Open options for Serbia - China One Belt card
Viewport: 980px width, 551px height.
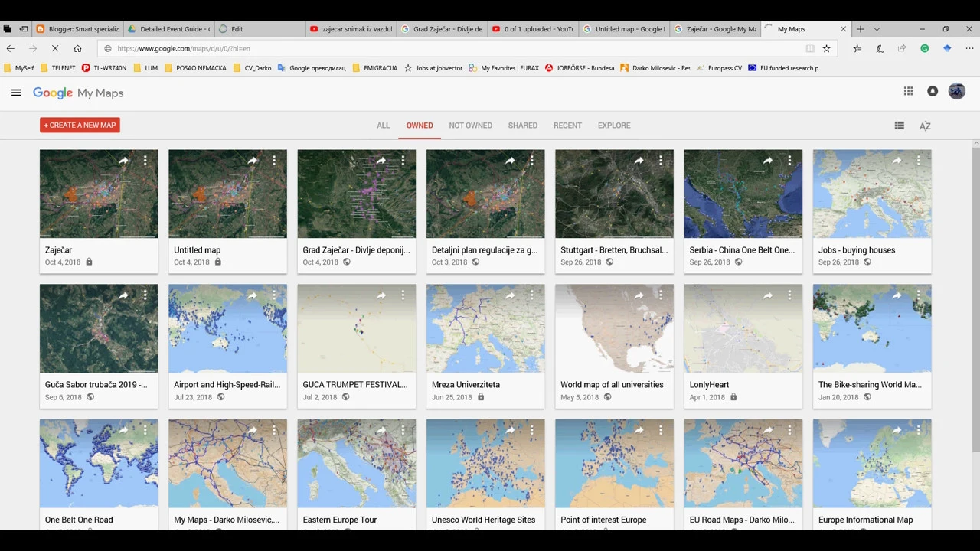point(789,161)
